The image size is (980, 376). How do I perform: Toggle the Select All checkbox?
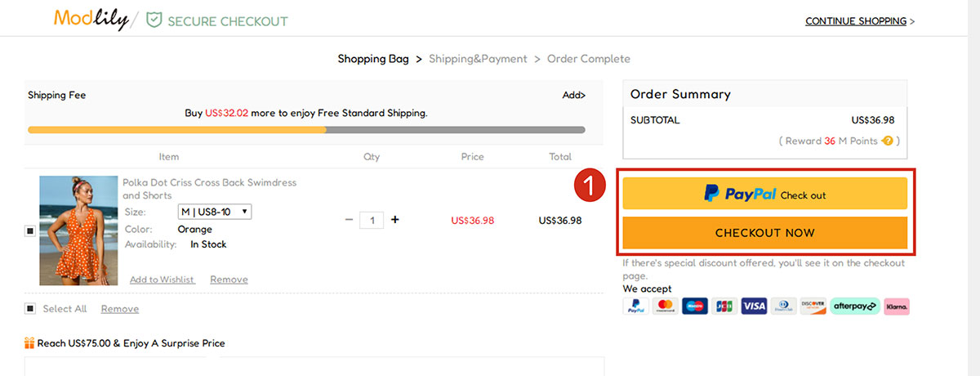click(x=30, y=309)
